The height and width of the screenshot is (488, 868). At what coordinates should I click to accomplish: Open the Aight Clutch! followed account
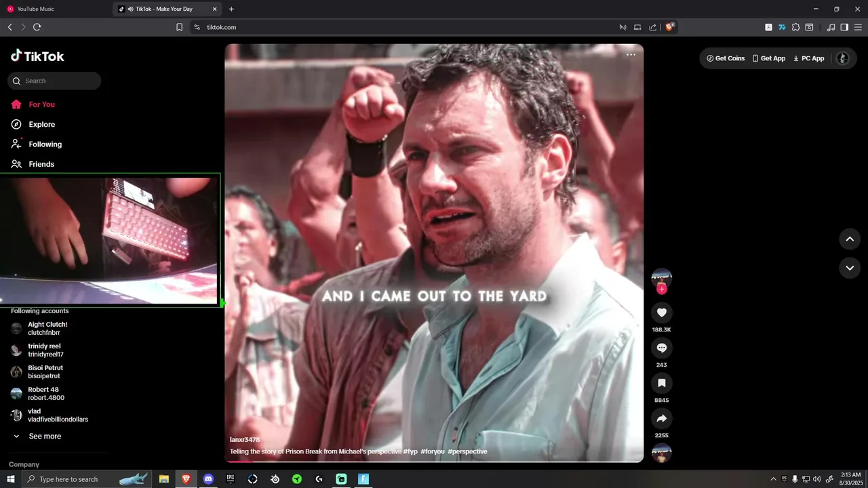coord(41,329)
